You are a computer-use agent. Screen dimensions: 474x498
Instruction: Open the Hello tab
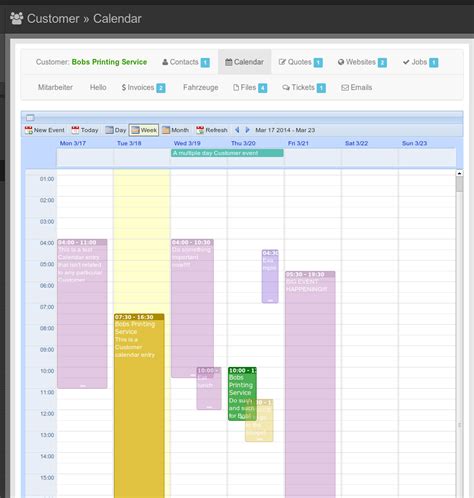coord(98,87)
